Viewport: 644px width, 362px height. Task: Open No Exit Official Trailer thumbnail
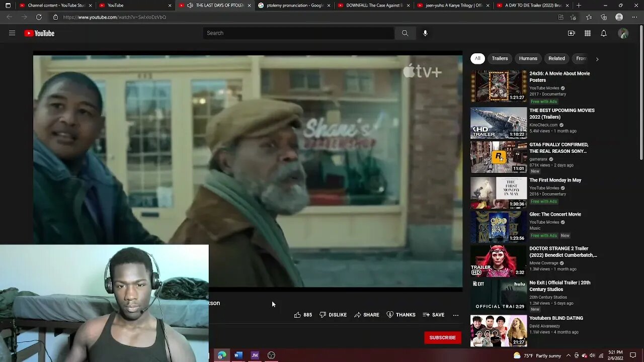[x=499, y=295]
